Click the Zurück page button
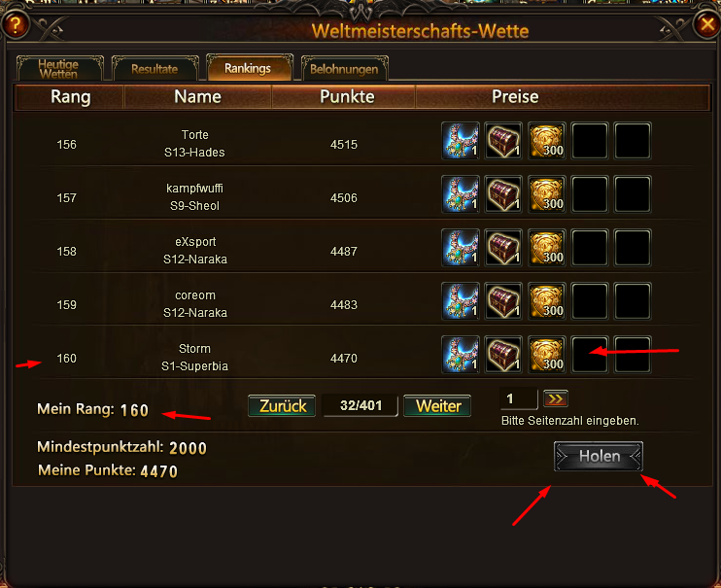Viewport: 721px width, 588px height. point(282,406)
